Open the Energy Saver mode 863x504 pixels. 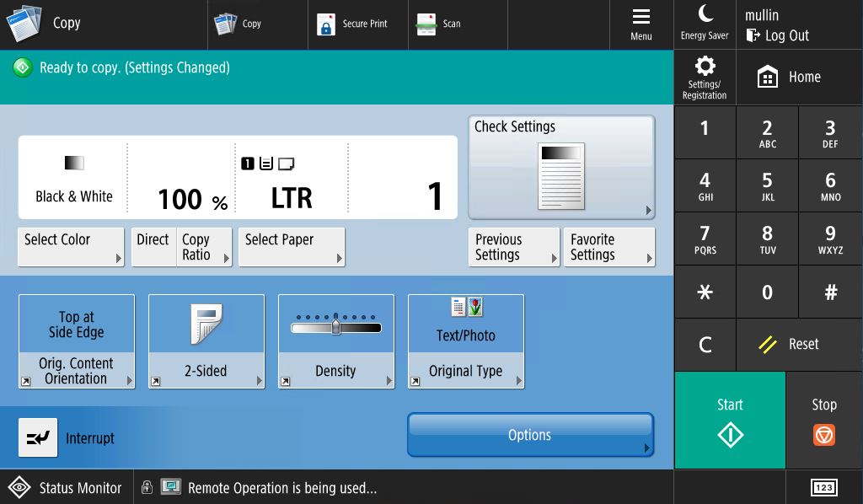point(705,24)
